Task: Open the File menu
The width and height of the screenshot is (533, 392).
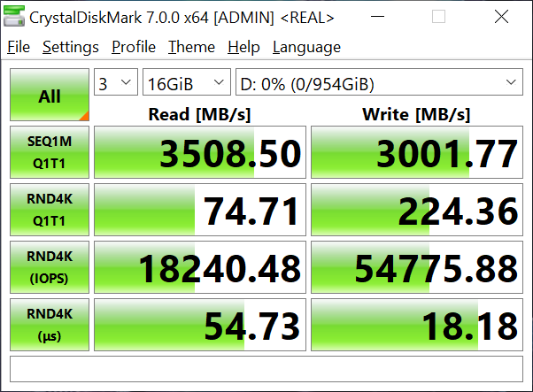Action: click(19, 47)
